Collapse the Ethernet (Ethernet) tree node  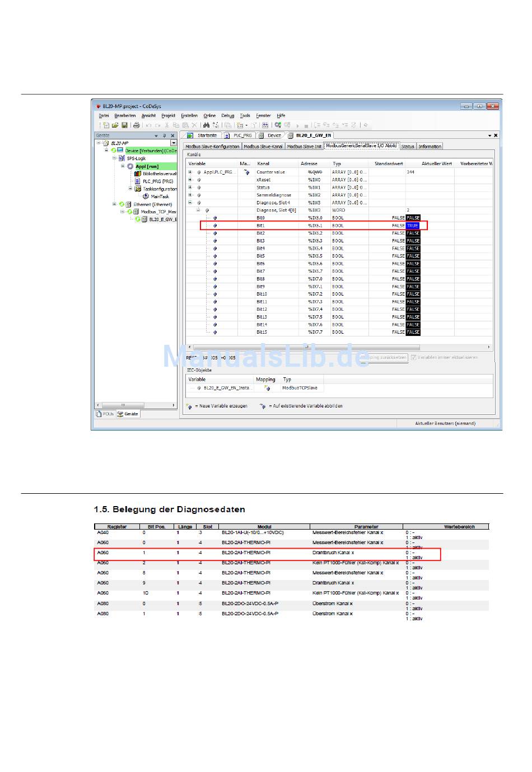[x=114, y=204]
